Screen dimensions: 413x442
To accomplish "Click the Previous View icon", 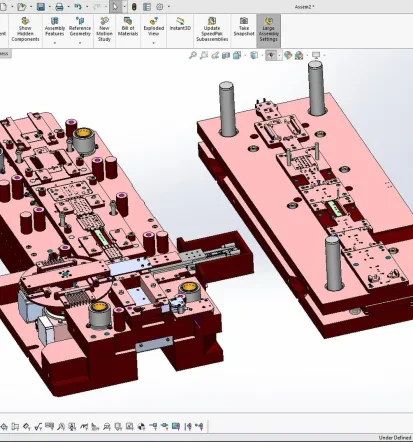I will [215, 55].
